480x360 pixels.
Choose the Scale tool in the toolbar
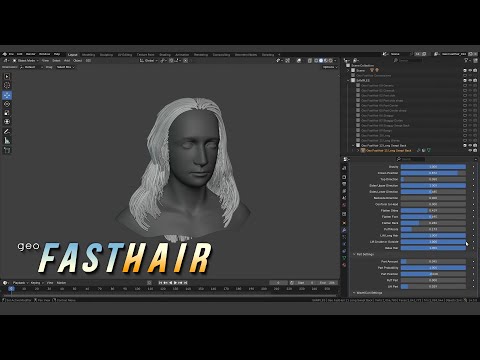7,113
